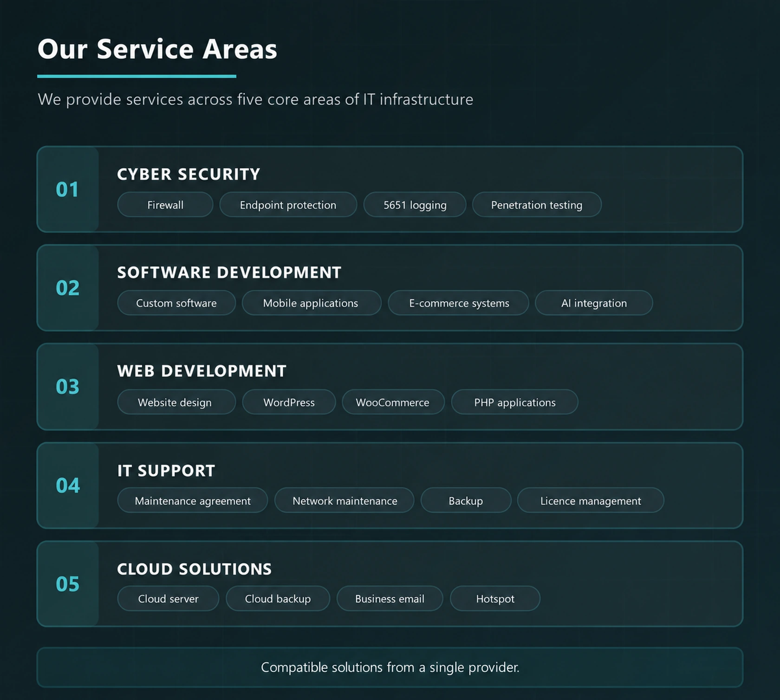The width and height of the screenshot is (780, 700).
Task: Select the Cloud backup tag
Action: pyautogui.click(x=278, y=599)
